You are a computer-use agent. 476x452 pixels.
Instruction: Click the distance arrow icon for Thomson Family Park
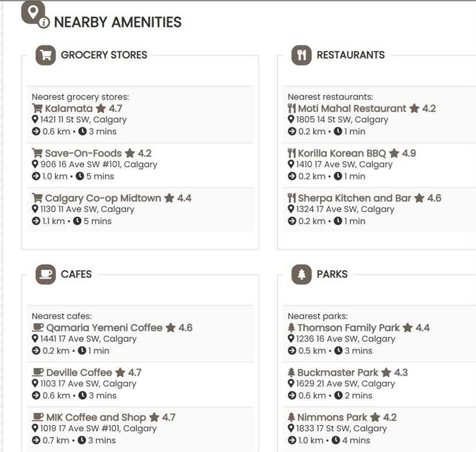(x=292, y=351)
